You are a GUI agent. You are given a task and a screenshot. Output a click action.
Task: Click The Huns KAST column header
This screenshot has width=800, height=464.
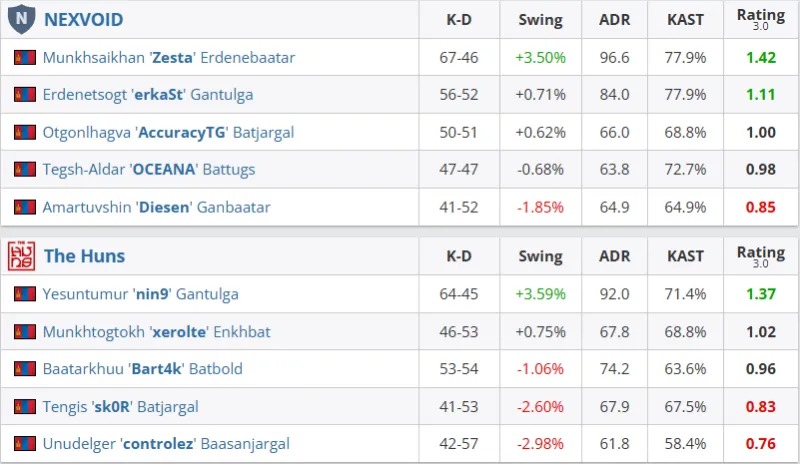point(685,256)
